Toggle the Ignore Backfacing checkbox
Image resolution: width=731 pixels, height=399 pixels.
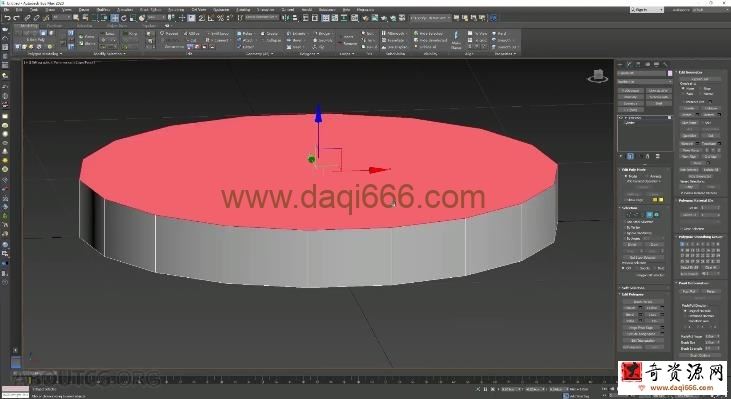point(625,233)
